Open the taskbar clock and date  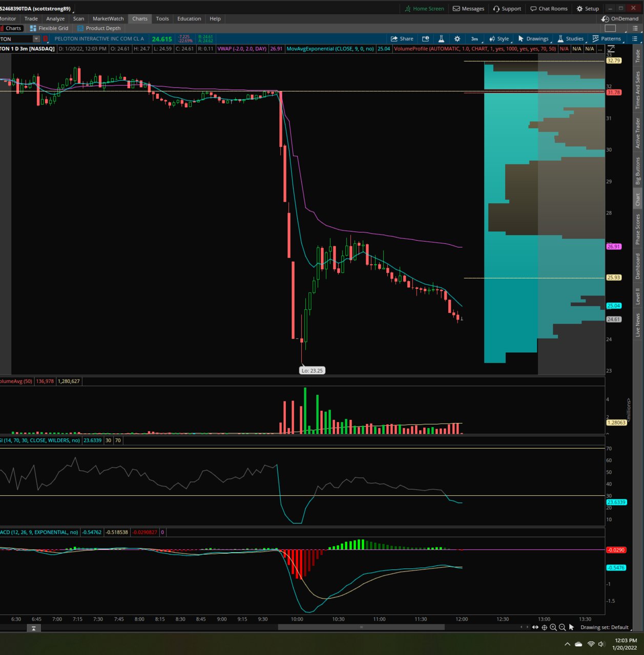tap(625, 644)
